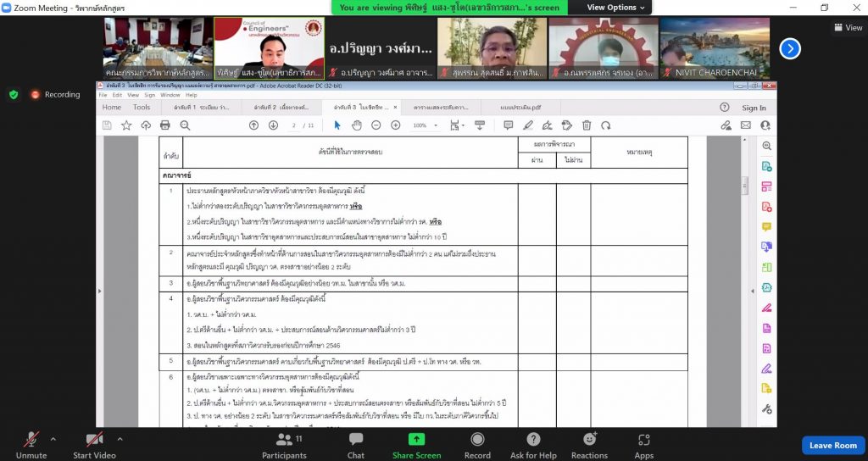Image resolution: width=868 pixels, height=461 pixels.
Task: Click the encryption shield icon
Action: pos(14,94)
